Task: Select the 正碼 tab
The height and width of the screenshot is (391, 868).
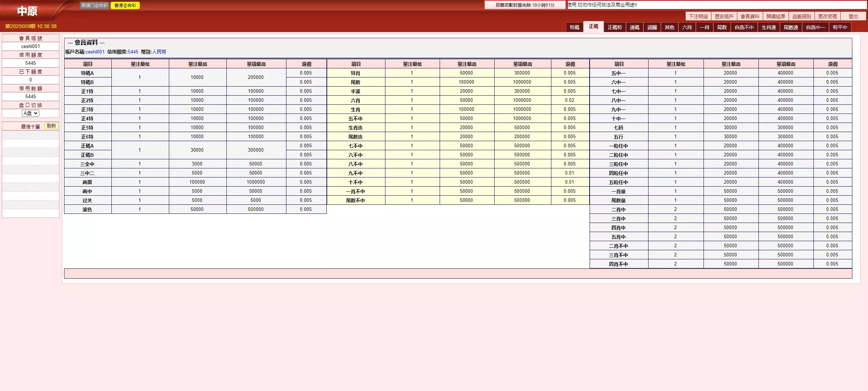Action: [x=593, y=27]
